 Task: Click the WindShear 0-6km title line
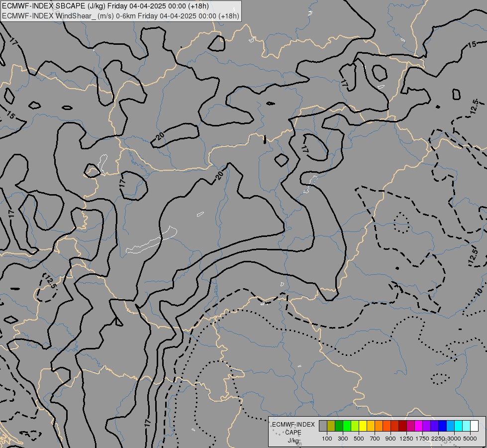pos(120,16)
